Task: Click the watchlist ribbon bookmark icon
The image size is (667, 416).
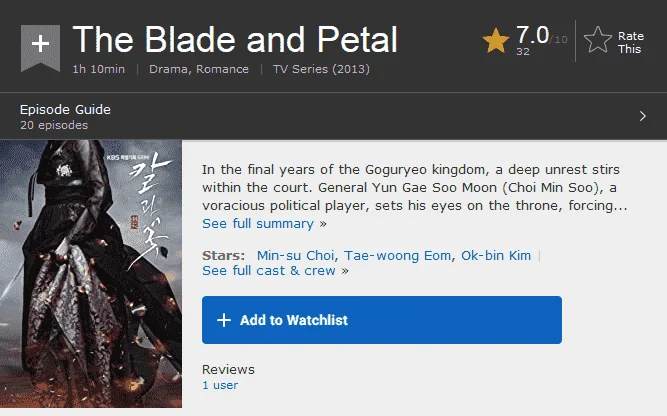Action: click(x=40, y=47)
